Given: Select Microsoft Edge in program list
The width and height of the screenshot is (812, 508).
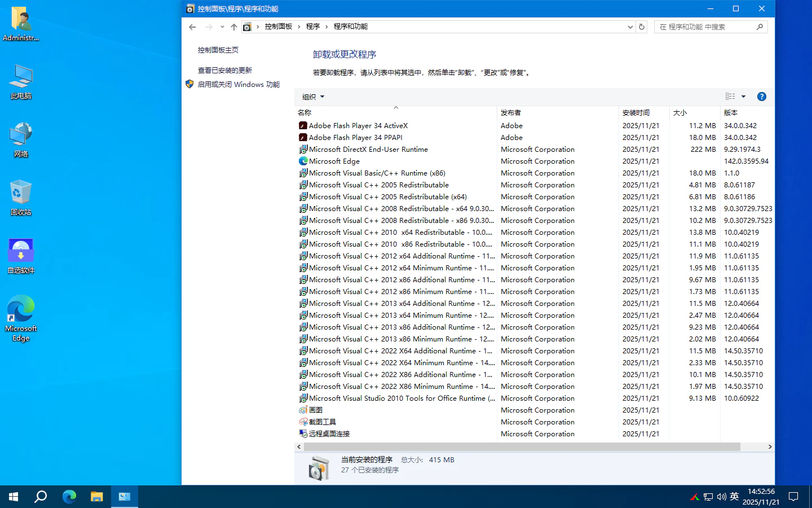Looking at the screenshot, I should (x=334, y=161).
